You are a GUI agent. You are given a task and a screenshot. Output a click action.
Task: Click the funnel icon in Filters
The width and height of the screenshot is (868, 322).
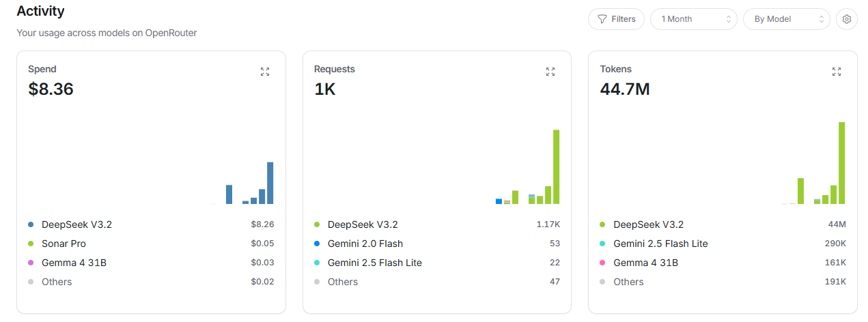click(602, 19)
